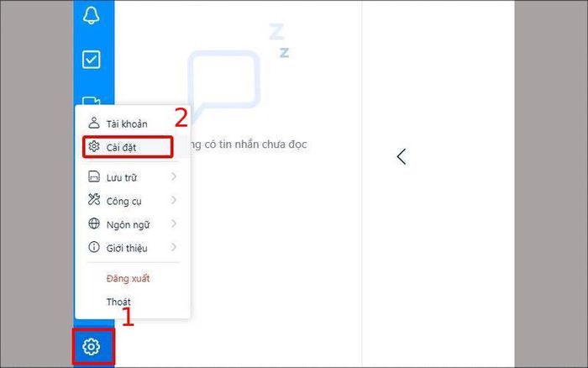Click the tools icon beside Công cụ

coord(94,200)
